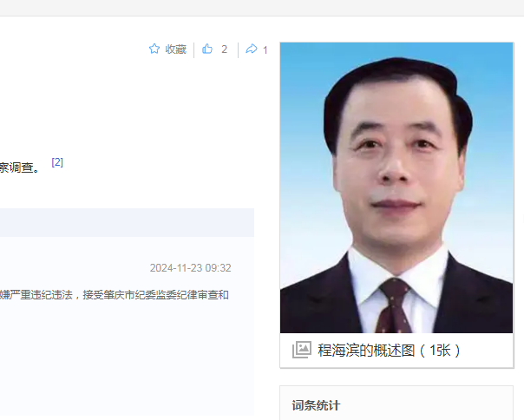Click the 收藏 label

[x=176, y=49]
